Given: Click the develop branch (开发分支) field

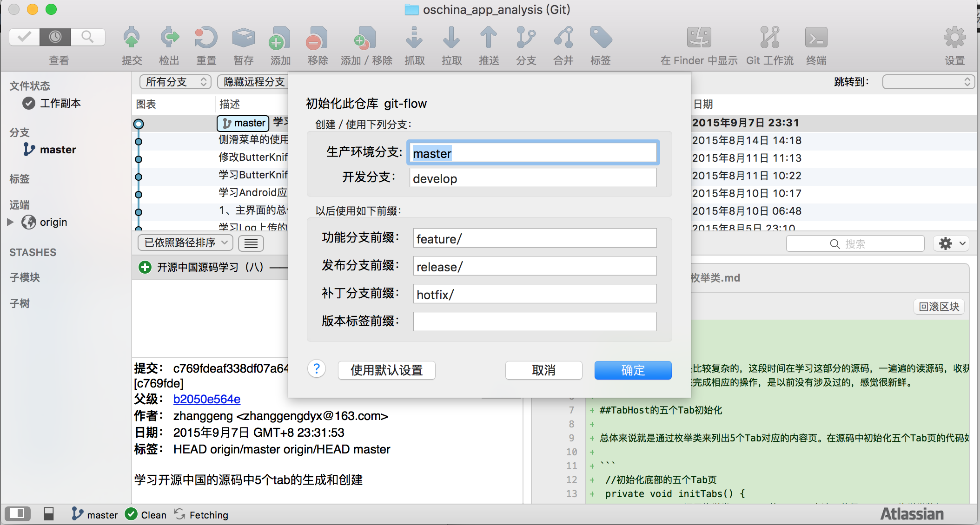Looking at the screenshot, I should click(533, 178).
